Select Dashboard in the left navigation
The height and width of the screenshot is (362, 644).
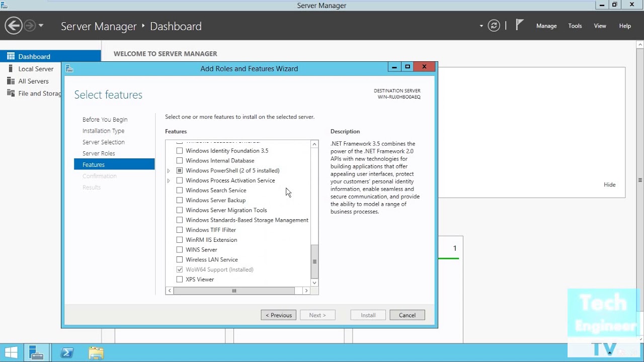point(50,56)
